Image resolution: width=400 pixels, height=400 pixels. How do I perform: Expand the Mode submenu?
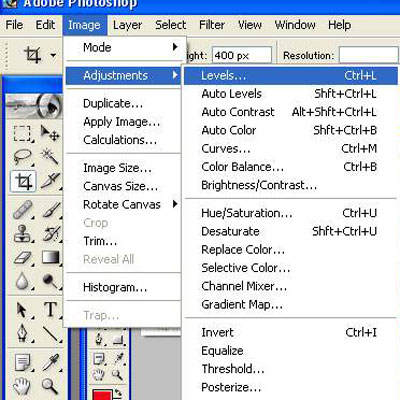coord(123,47)
